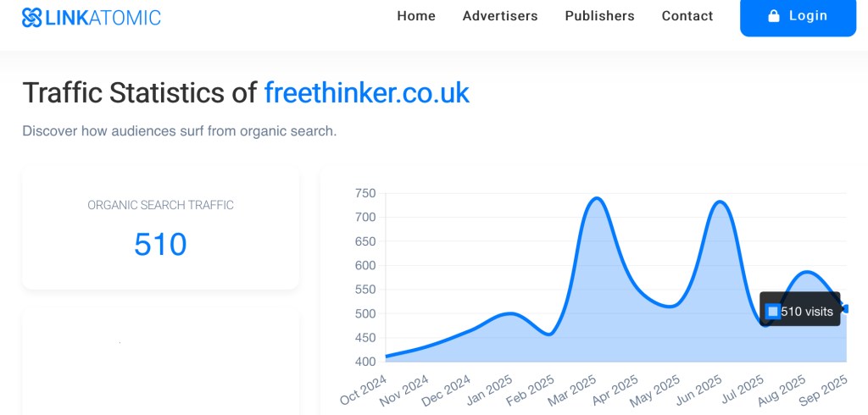Image resolution: width=868 pixels, height=415 pixels.
Task: Click the "510 visits" tooltip text
Action: [x=806, y=312]
